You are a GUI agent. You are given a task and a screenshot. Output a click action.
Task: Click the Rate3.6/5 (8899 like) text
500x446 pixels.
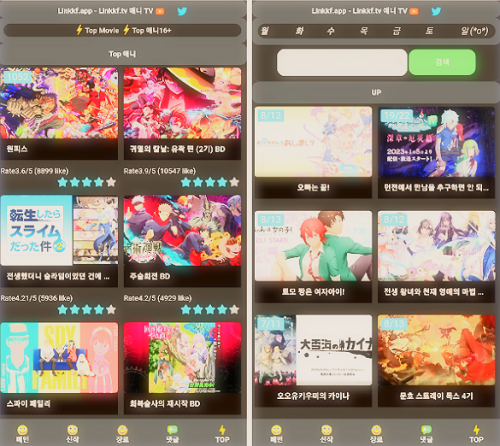point(34,171)
